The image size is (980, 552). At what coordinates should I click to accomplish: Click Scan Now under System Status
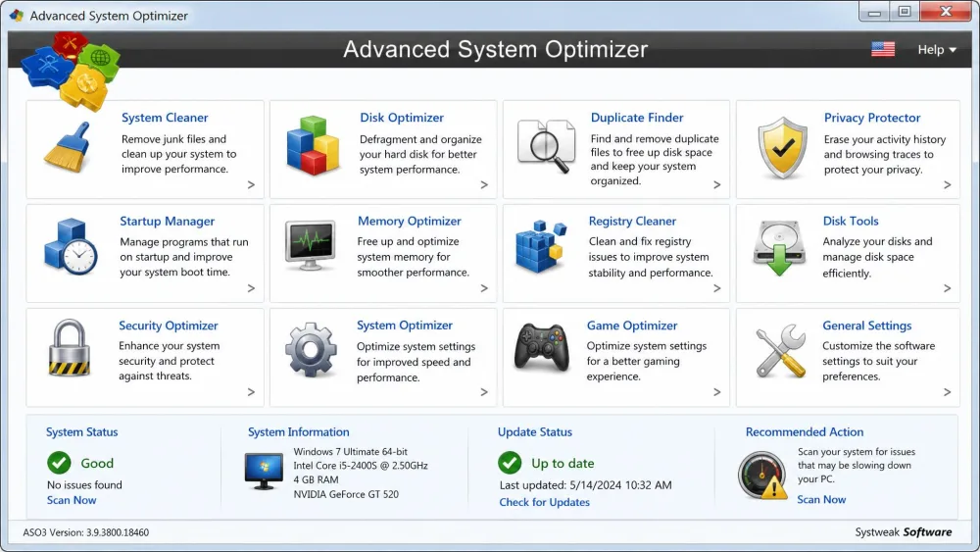pyautogui.click(x=72, y=500)
